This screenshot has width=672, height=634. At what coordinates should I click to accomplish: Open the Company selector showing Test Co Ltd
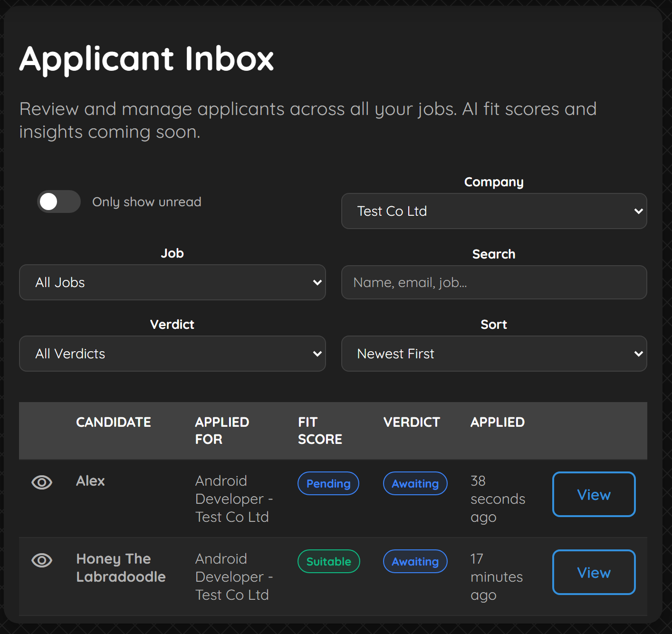pos(494,211)
